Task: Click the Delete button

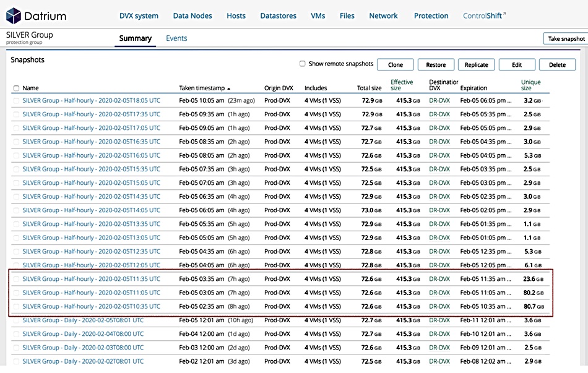Action: [x=557, y=64]
